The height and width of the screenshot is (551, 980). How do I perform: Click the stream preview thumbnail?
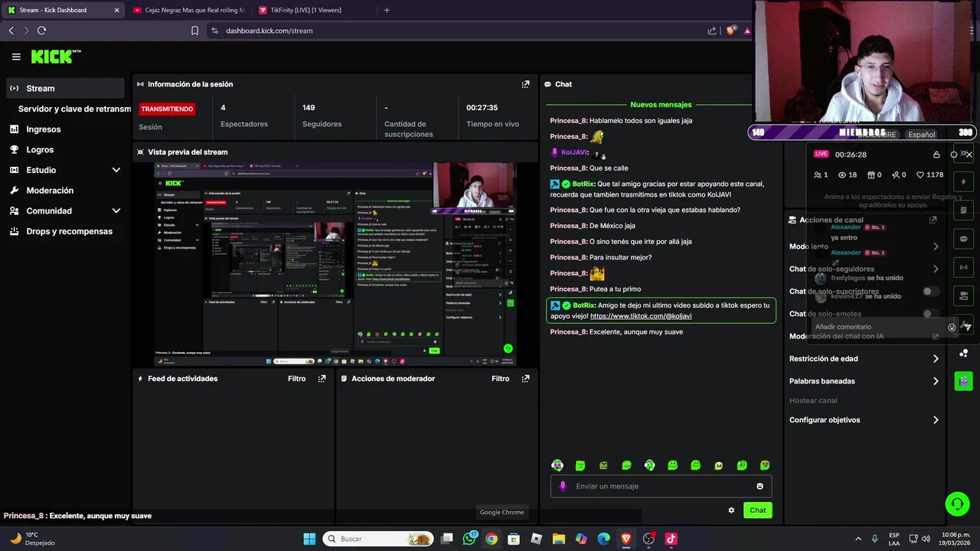point(335,264)
